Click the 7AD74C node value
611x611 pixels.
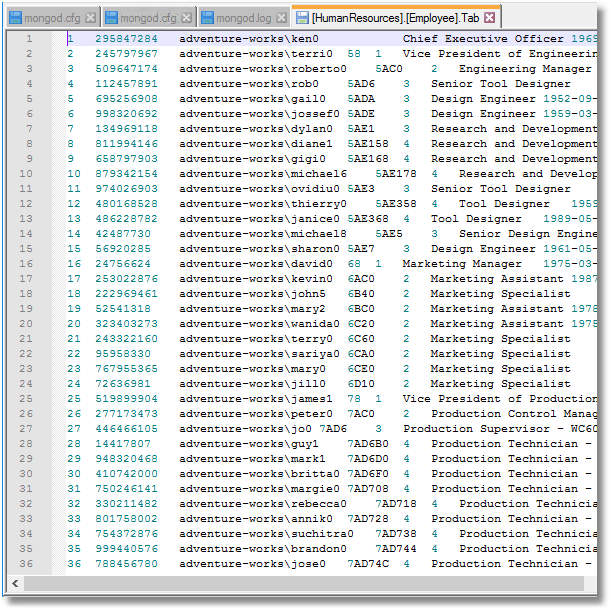click(368, 564)
